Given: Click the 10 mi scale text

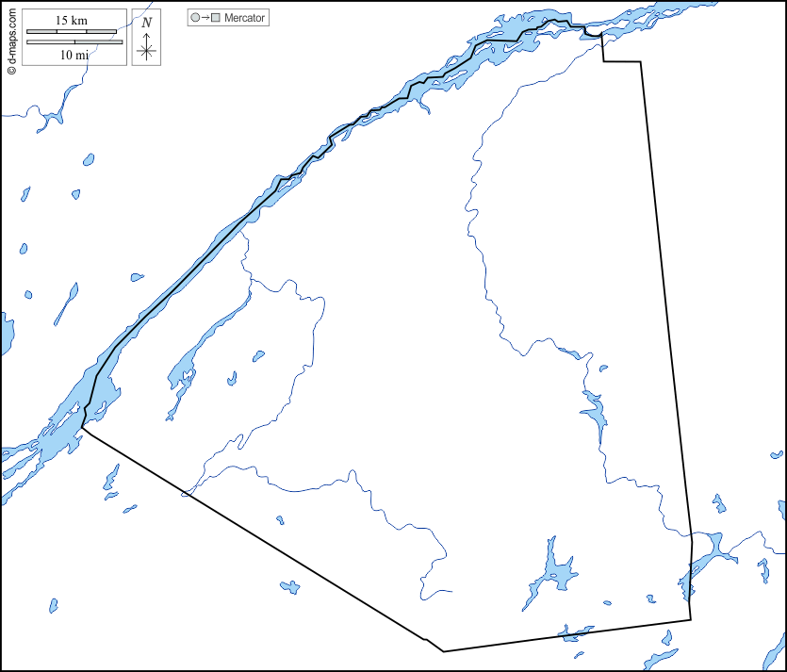Looking at the screenshot, I should tap(74, 55).
